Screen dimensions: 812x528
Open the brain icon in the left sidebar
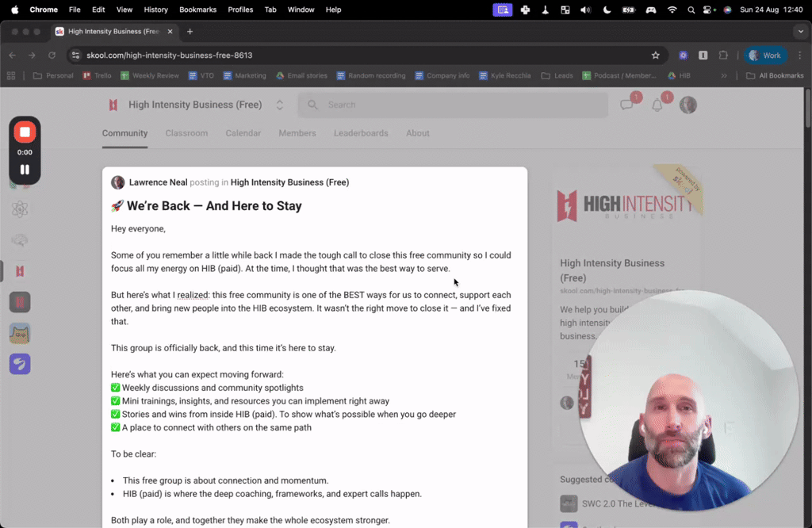pyautogui.click(x=20, y=240)
